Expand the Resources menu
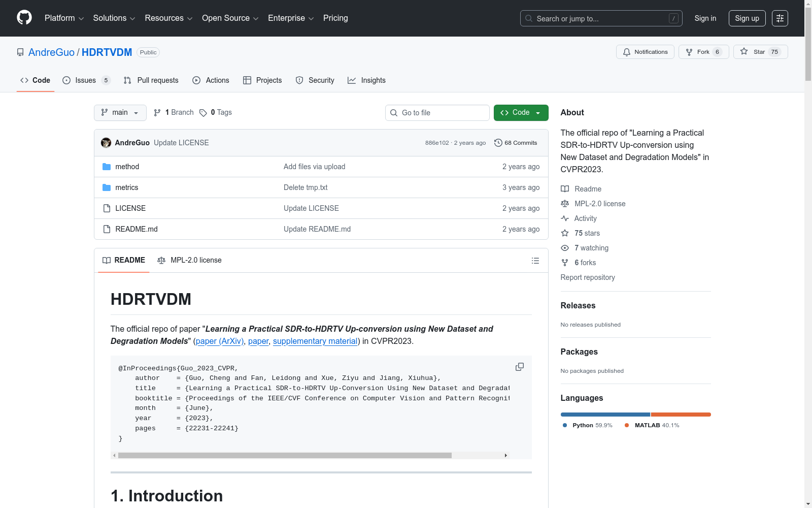This screenshot has width=812, height=508. pyautogui.click(x=168, y=18)
